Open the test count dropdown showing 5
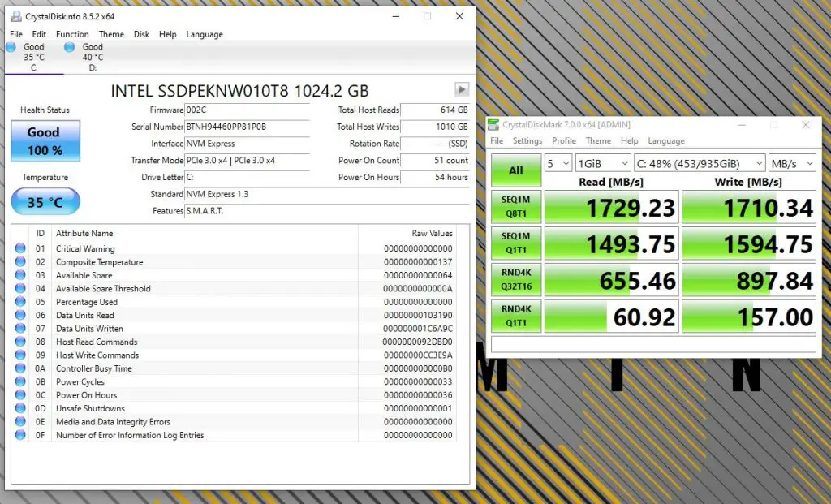Viewport: 831px width, 504px height. coord(558,163)
